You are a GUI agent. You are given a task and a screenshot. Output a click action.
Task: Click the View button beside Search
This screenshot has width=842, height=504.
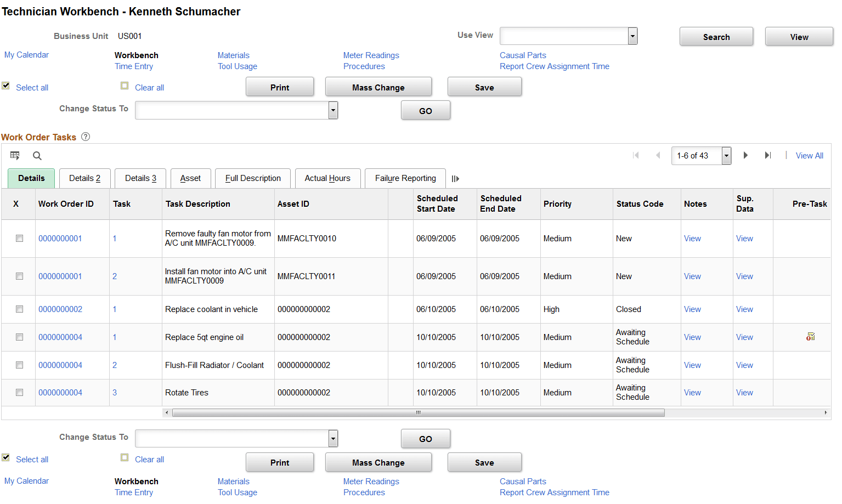[x=799, y=37]
